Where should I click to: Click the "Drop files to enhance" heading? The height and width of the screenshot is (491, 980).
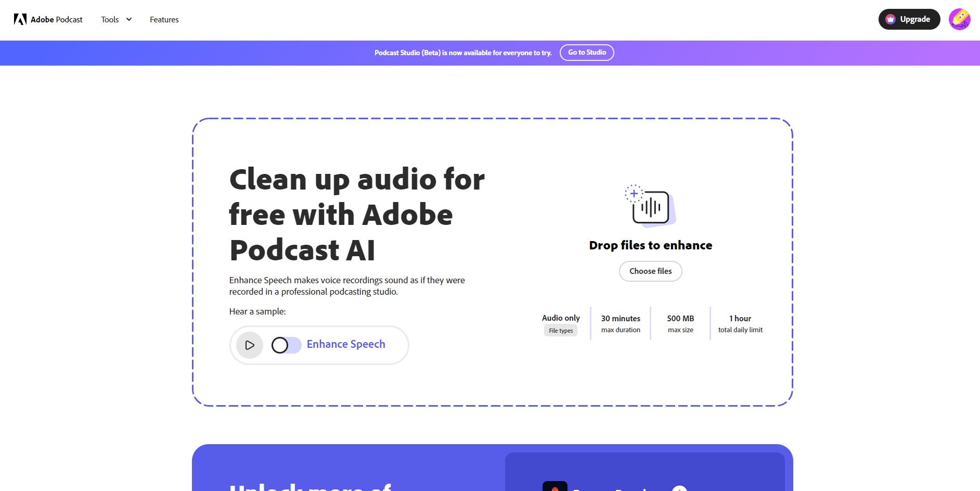[x=651, y=245]
